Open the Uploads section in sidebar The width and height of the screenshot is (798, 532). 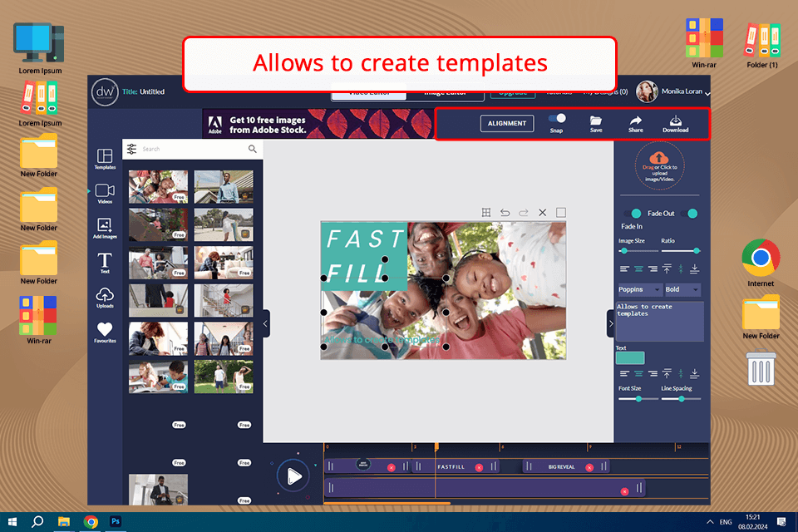pos(105,298)
